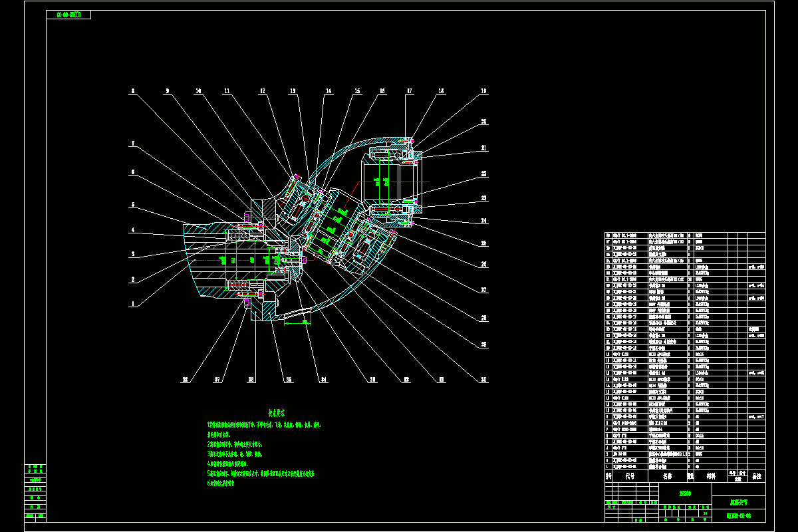Click part balloon number 11 at top

227,90
